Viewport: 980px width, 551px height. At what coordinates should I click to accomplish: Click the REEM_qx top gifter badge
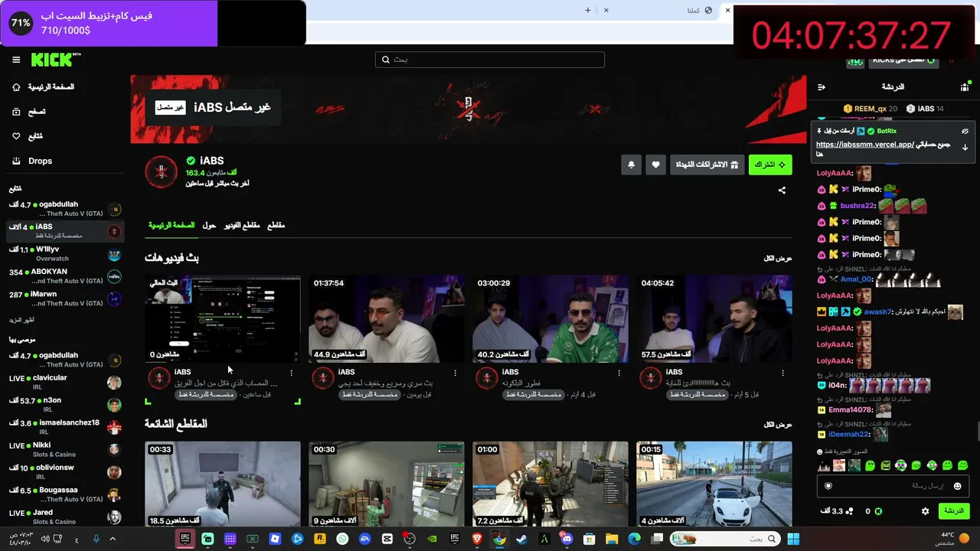click(x=871, y=109)
